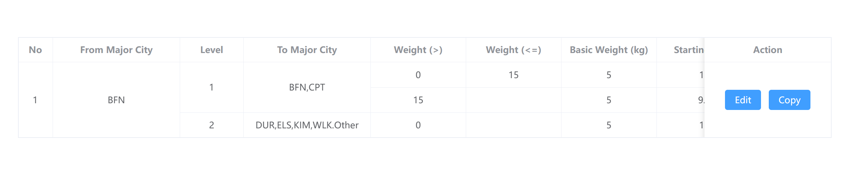Select the BFN from-city cell

116,100
